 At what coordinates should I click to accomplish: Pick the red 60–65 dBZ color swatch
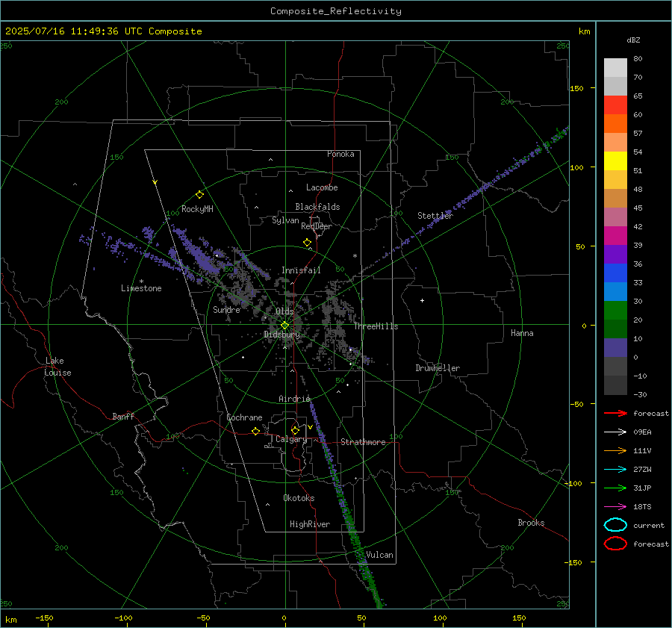[x=615, y=105]
